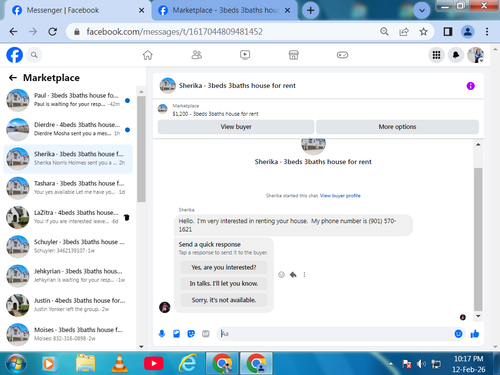This screenshot has height=375, width=500.
Task: Toggle the Chrome side panel icon
Action: pyautogui.click(x=448, y=32)
